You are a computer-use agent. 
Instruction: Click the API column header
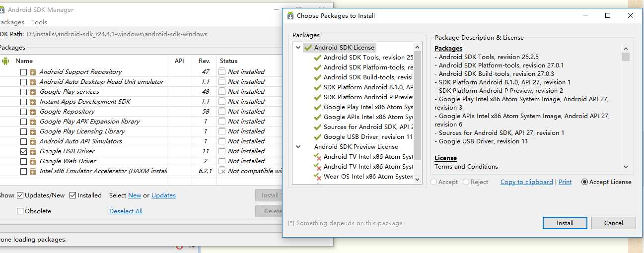pos(179,61)
